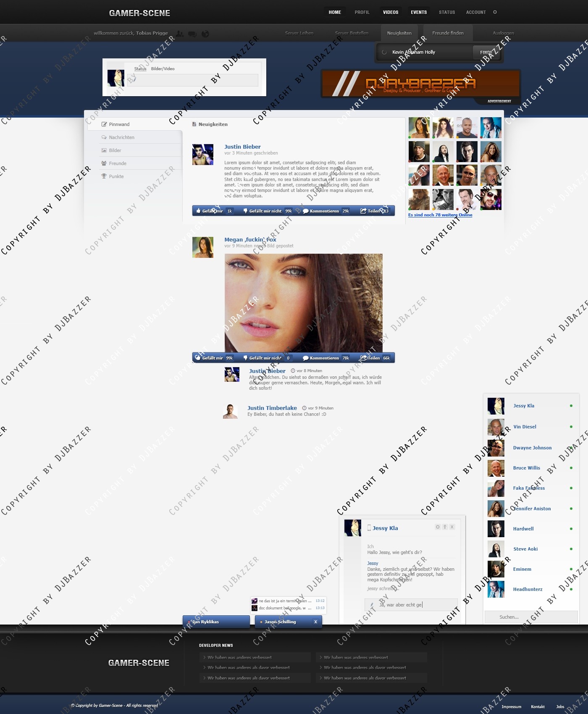Viewport: 588px width, 714px height.
Task: Open Justin Bieber's profile from the post title
Action: tap(242, 147)
